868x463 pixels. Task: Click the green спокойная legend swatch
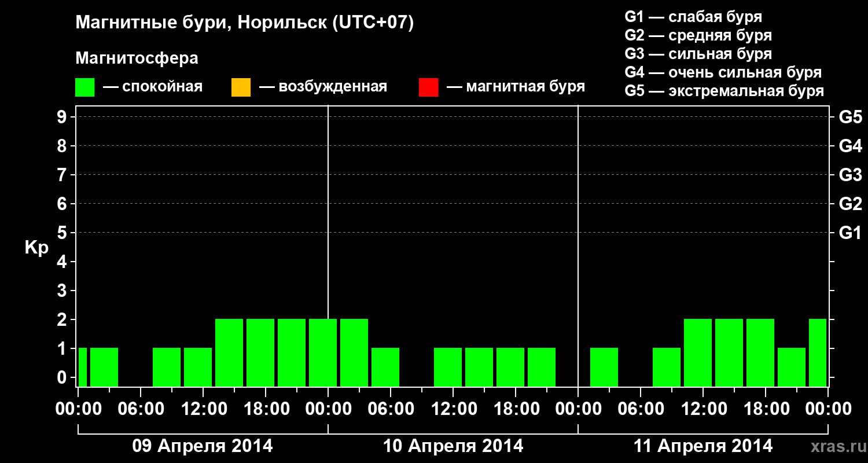tap(85, 87)
